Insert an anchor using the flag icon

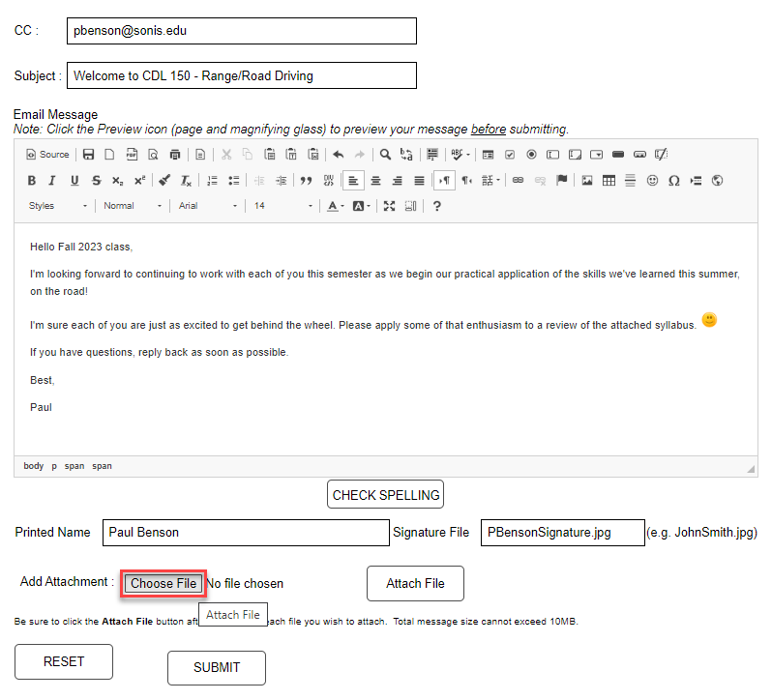click(561, 181)
